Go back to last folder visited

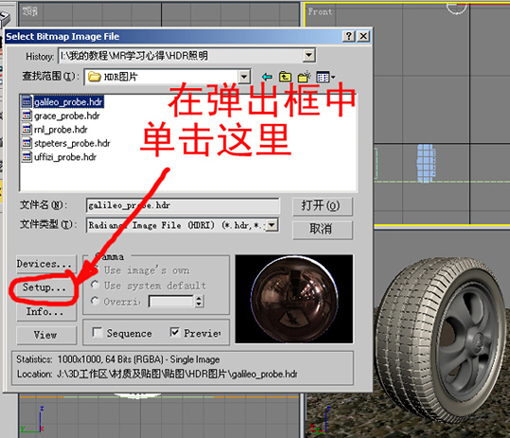(x=267, y=77)
